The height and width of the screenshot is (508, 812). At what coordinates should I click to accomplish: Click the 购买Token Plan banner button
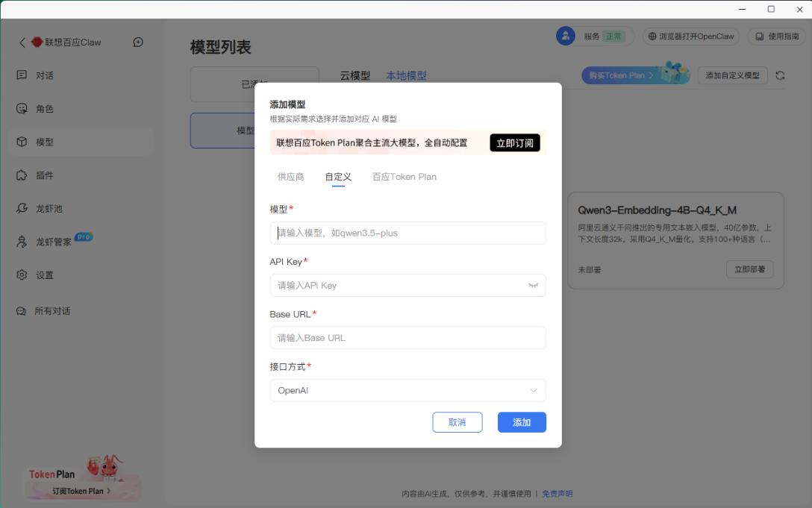tap(635, 75)
